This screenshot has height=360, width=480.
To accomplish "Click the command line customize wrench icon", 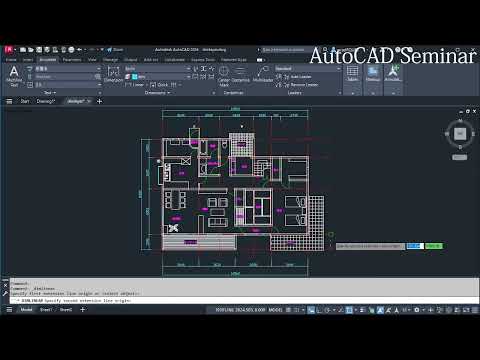I will point(5,293).
